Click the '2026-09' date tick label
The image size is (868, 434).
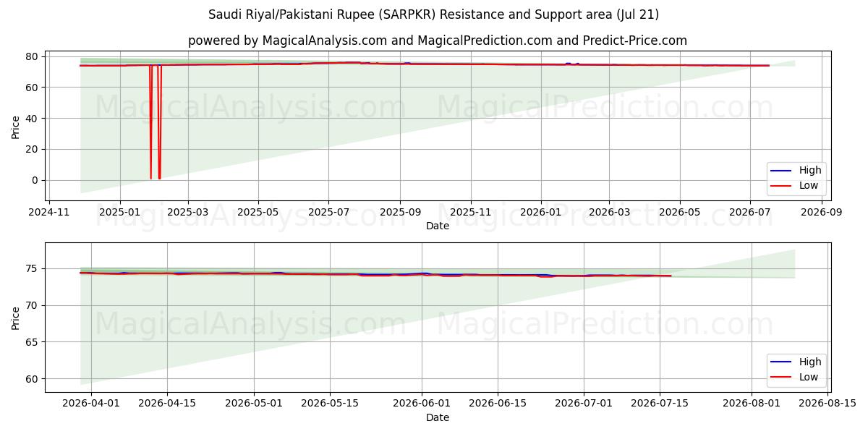[822, 212]
